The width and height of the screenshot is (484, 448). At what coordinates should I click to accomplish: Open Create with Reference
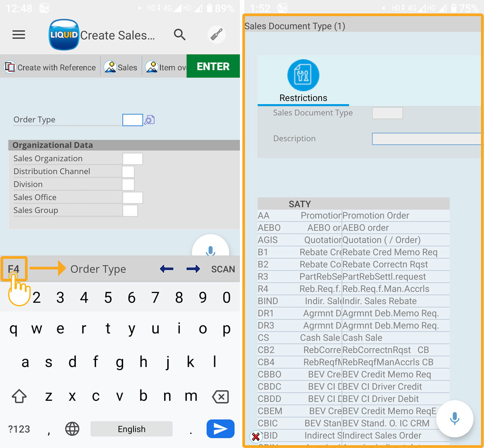[50, 67]
